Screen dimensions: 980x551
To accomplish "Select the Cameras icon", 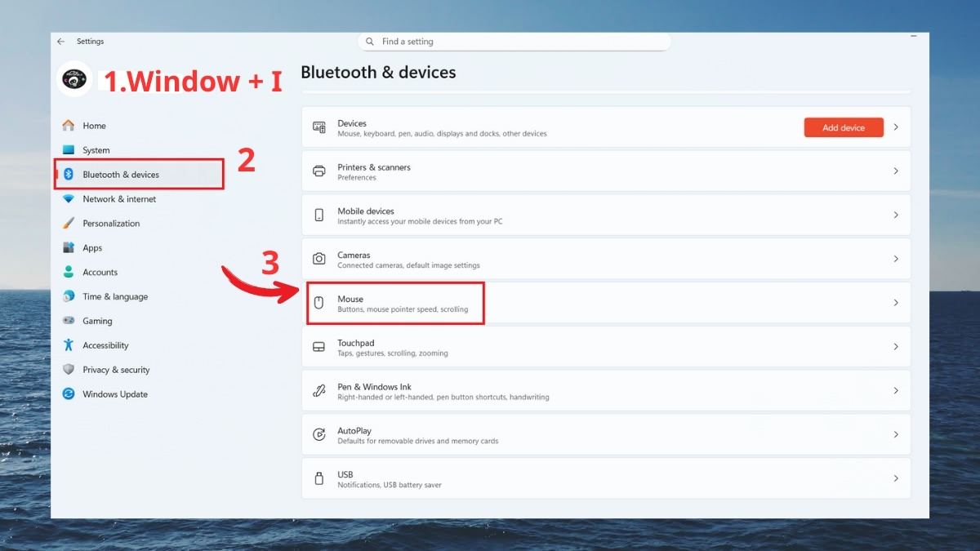I will (x=319, y=259).
